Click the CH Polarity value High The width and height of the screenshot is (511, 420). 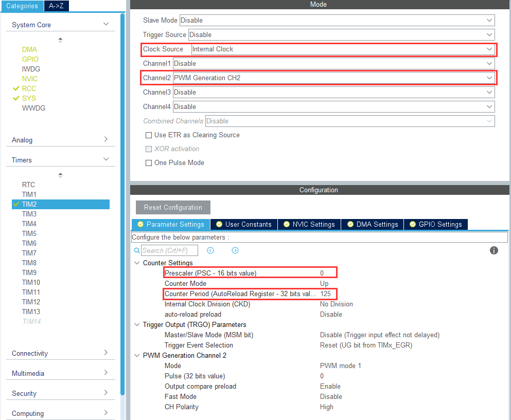click(x=327, y=407)
